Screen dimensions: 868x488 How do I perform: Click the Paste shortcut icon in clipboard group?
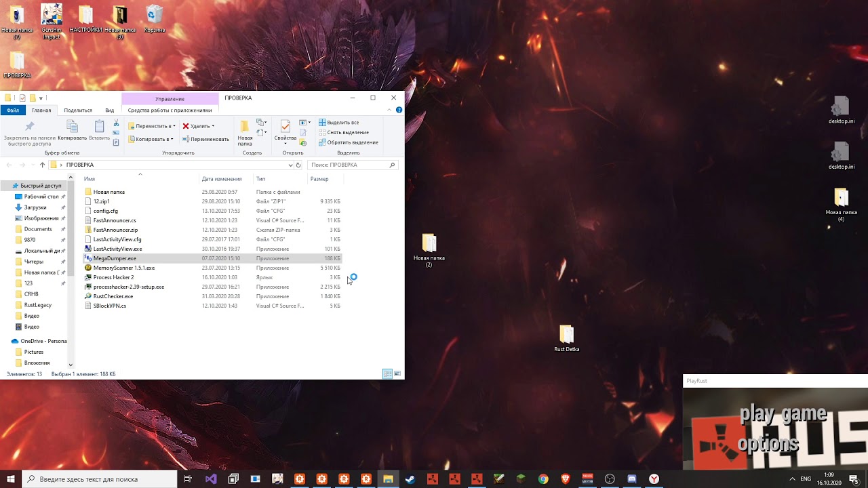click(116, 142)
